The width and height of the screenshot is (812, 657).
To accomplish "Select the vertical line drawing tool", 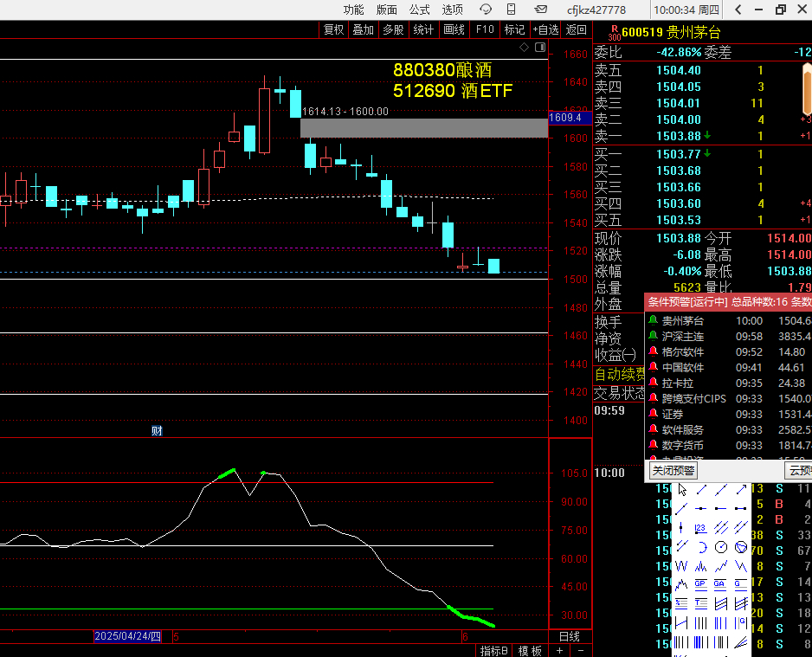I will point(682,527).
